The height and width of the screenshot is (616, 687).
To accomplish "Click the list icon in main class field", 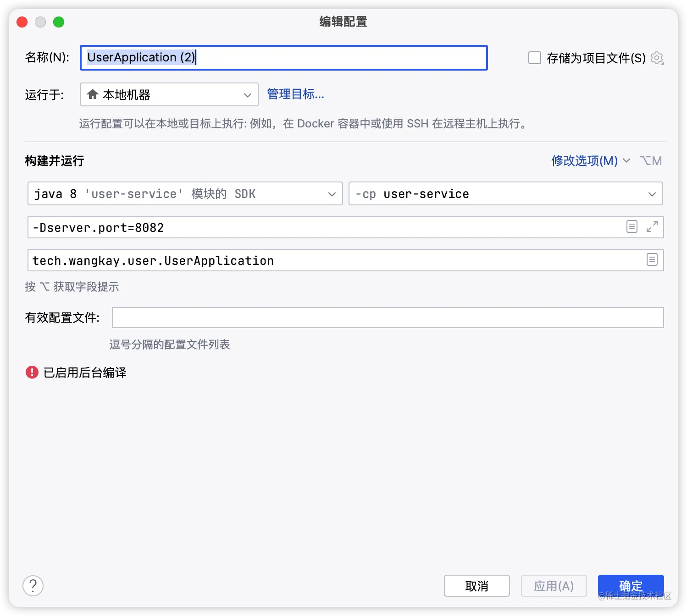I will 652,259.
